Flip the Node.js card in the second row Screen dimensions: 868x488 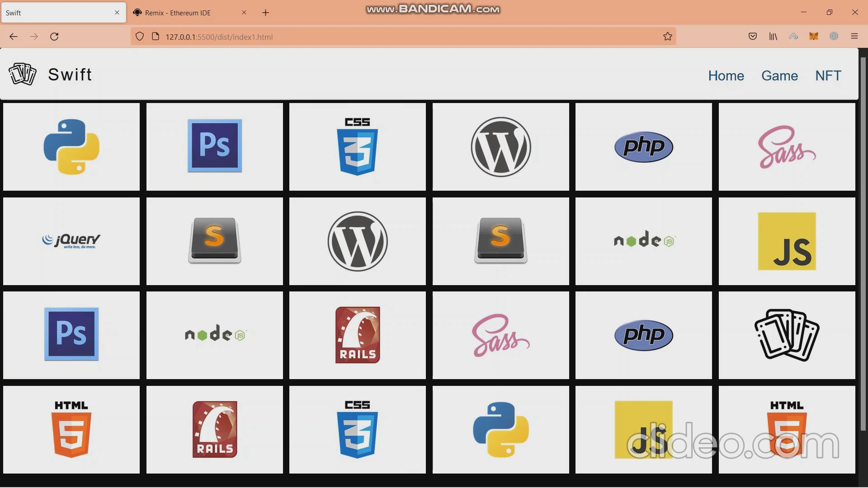[x=644, y=241]
